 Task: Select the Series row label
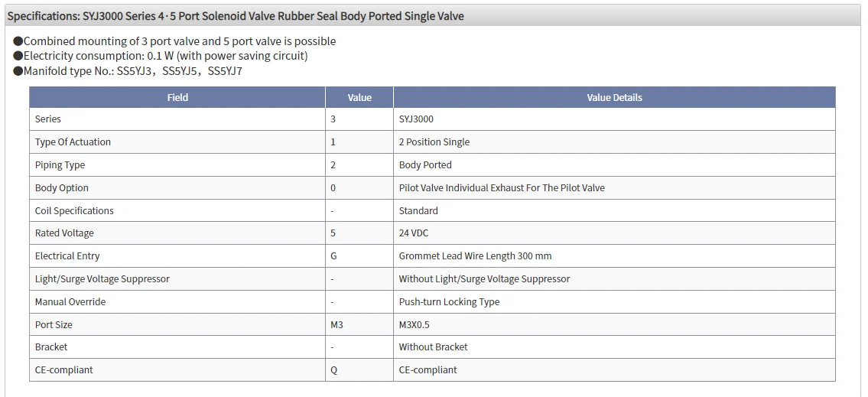(48, 119)
